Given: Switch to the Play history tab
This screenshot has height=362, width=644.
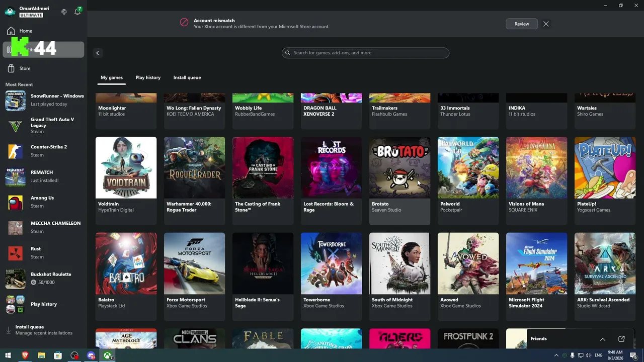Looking at the screenshot, I should coord(148,77).
